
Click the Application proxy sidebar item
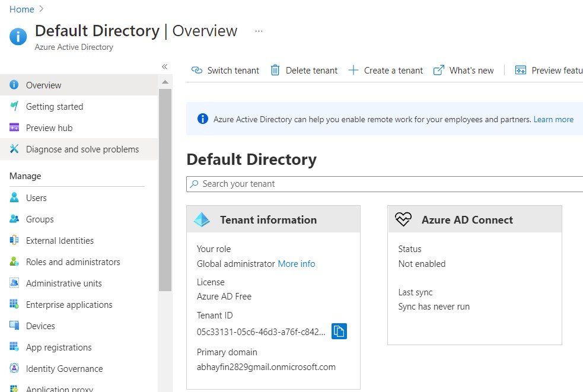click(x=79, y=387)
